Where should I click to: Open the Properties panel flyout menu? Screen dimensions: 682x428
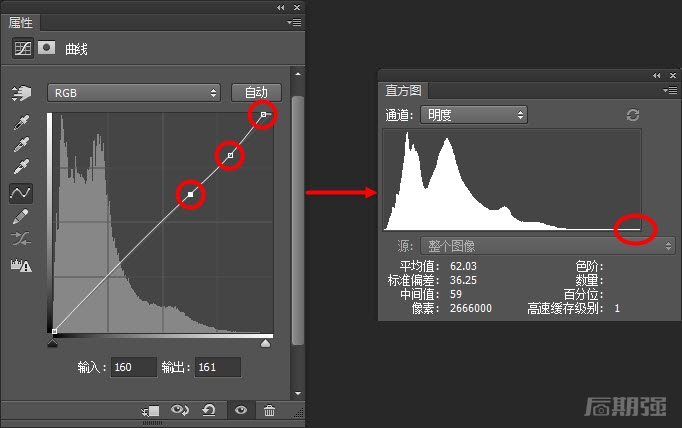click(x=294, y=22)
